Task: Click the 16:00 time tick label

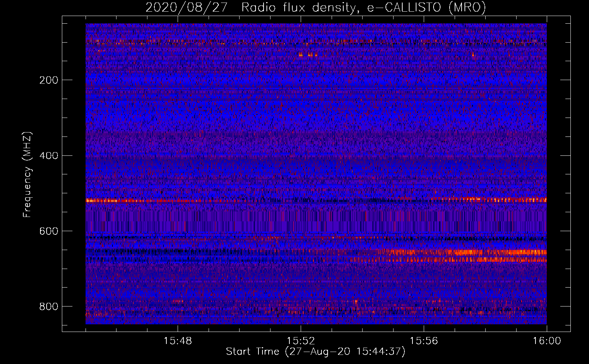Action: pos(547,341)
